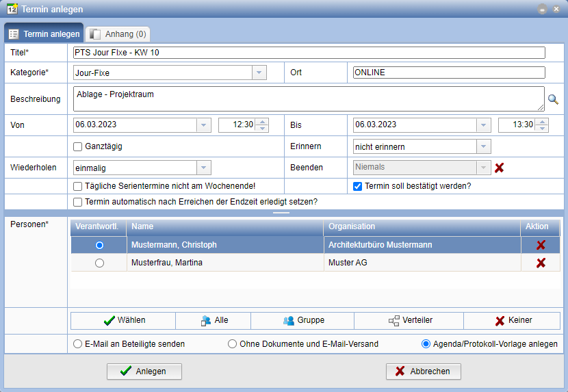Image resolution: width=568 pixels, height=392 pixels.
Task: Select the Termin anlegen tab
Action: click(x=44, y=34)
